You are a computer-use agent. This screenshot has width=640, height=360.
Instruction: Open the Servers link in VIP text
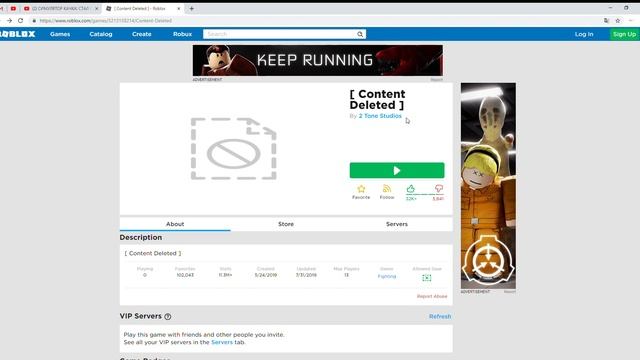[x=222, y=342]
